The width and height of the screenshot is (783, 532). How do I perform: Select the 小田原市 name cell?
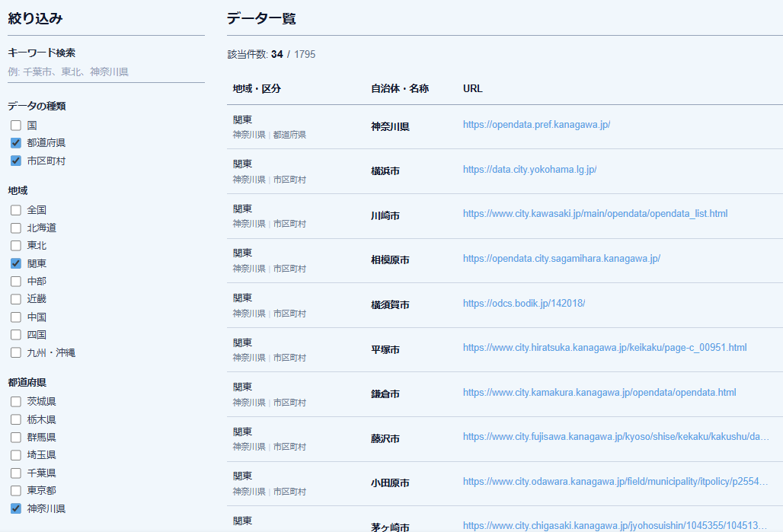coord(390,483)
